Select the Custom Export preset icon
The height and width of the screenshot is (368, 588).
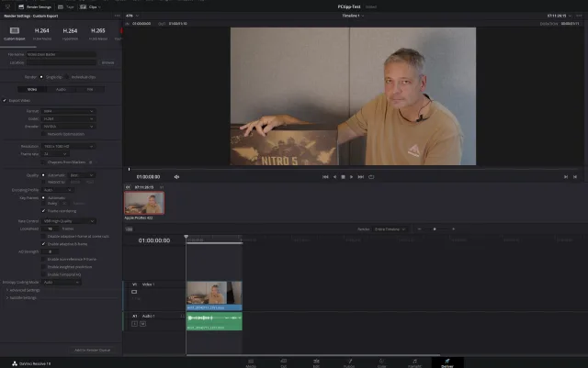coord(15,32)
